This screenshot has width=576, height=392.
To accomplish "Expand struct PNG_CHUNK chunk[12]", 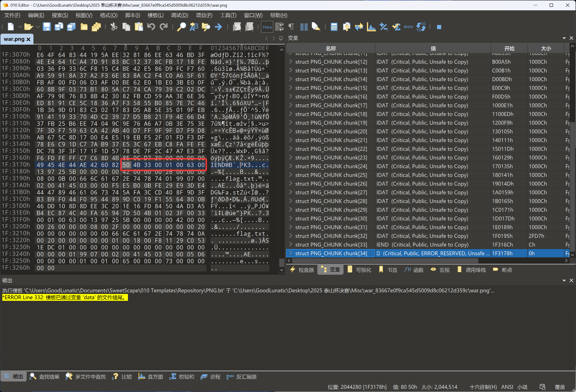I will (x=291, y=62).
